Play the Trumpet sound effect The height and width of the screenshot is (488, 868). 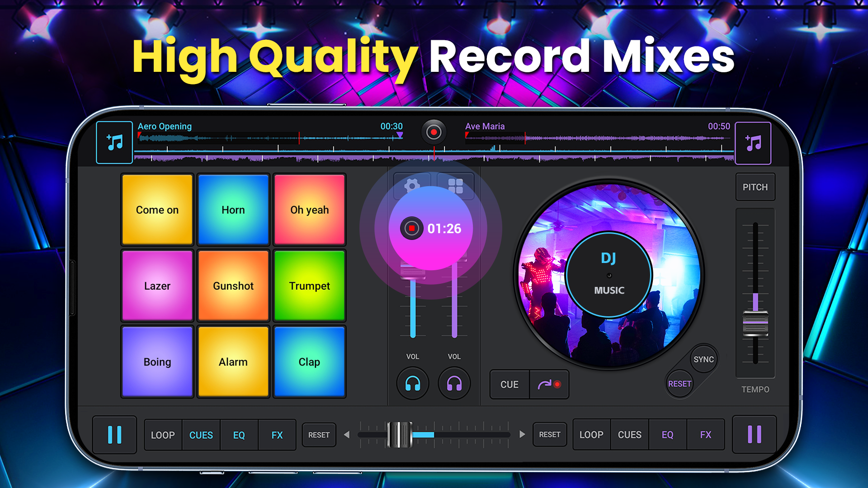coord(310,286)
